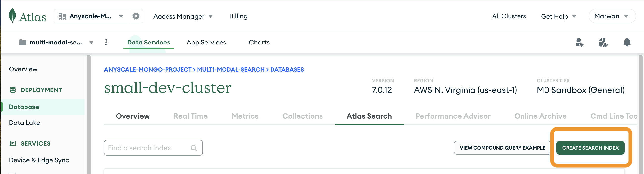Open cluster Overview tab
644x174 pixels.
pyautogui.click(x=133, y=116)
